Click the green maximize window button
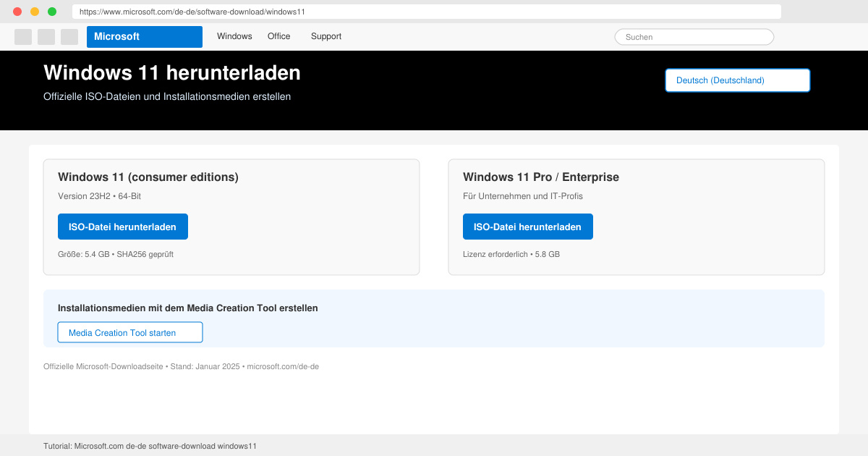This screenshot has height=456, width=868. point(52,12)
